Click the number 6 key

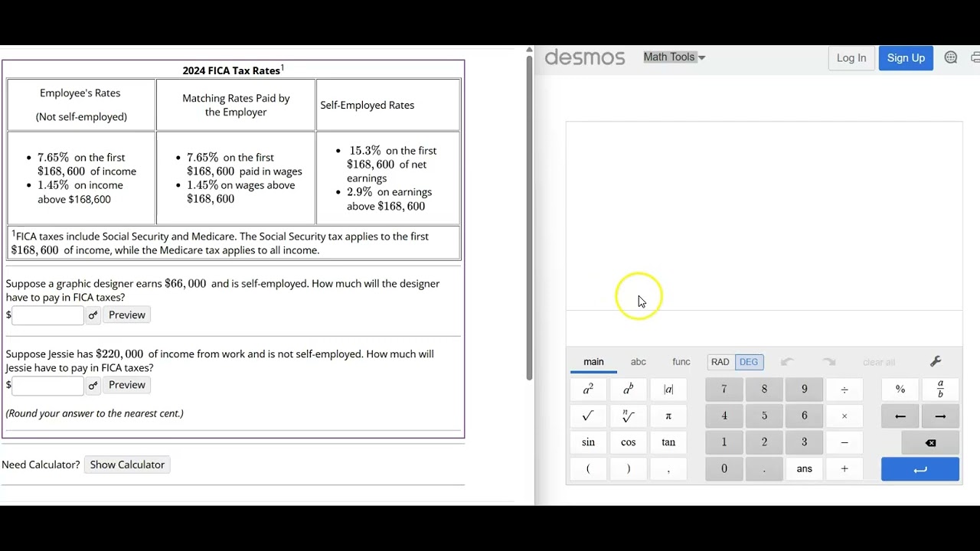[804, 416]
